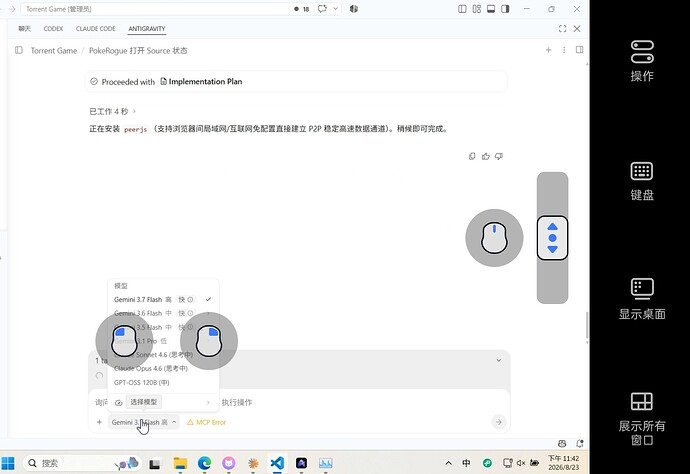Open the three-dot more options menu
Viewport: 690px width, 474px height.
click(564, 50)
